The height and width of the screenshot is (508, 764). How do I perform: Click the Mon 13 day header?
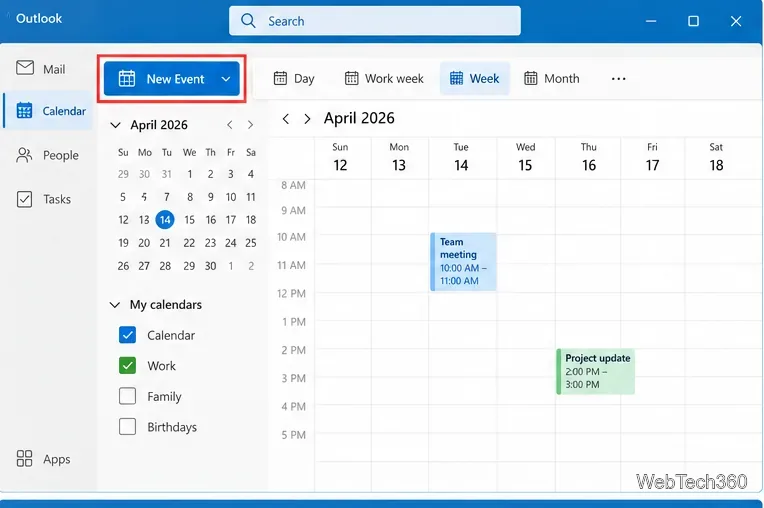tap(399, 158)
